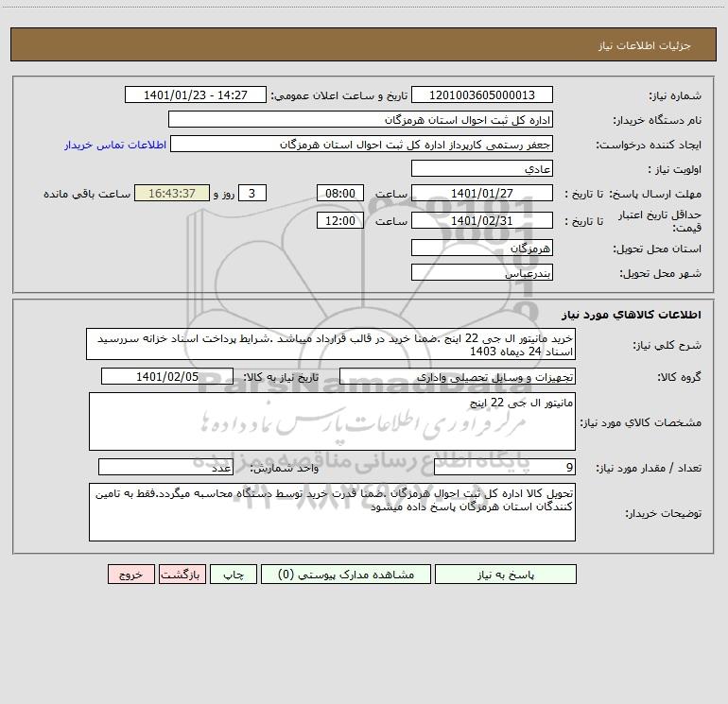The image size is (728, 704).
Task: Click the quantity field showing 9
Action: 505,468
